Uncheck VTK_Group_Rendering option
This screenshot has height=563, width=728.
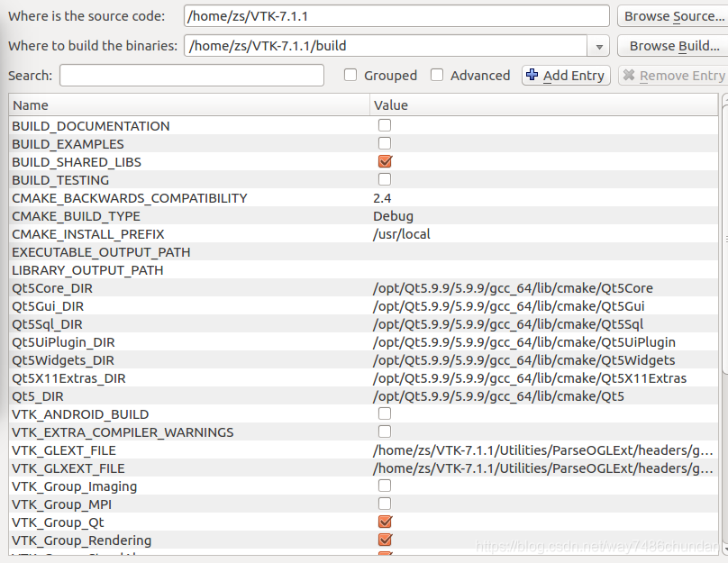click(385, 540)
